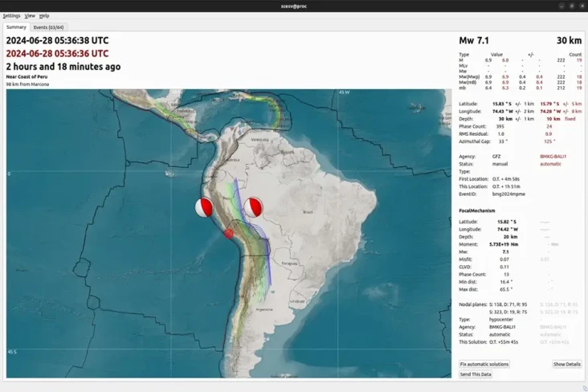Click the Status value 'manual'
Viewport: 588px width, 392px height.
point(500,164)
